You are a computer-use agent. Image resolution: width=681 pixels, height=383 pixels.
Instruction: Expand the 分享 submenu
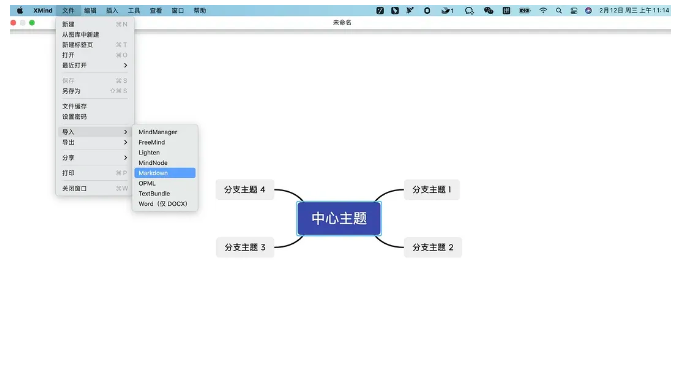point(95,158)
